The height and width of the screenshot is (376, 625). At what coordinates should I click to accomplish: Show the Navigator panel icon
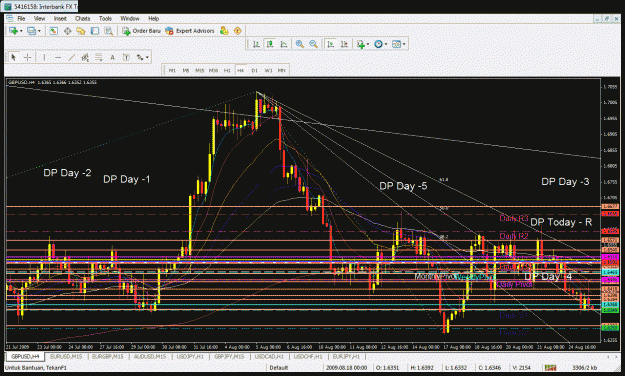[x=81, y=31]
